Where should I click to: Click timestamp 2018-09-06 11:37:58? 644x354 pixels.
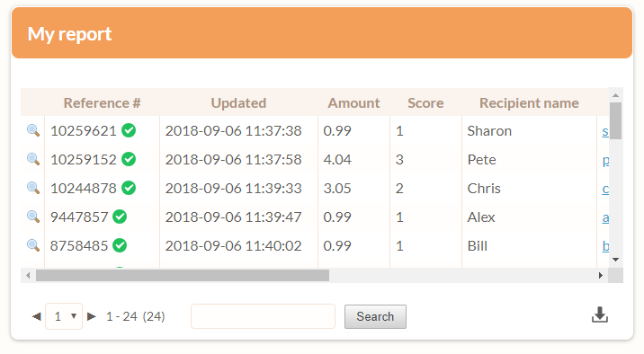click(233, 160)
